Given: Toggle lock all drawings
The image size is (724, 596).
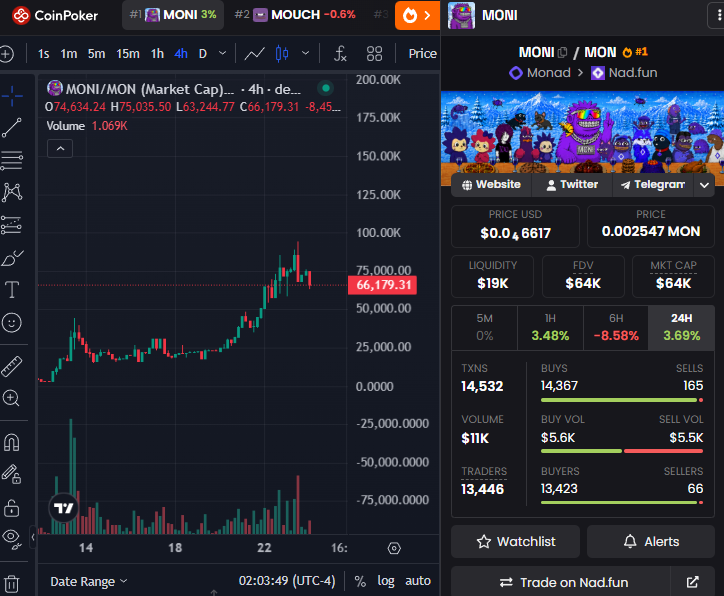Looking at the screenshot, I should point(12,508).
